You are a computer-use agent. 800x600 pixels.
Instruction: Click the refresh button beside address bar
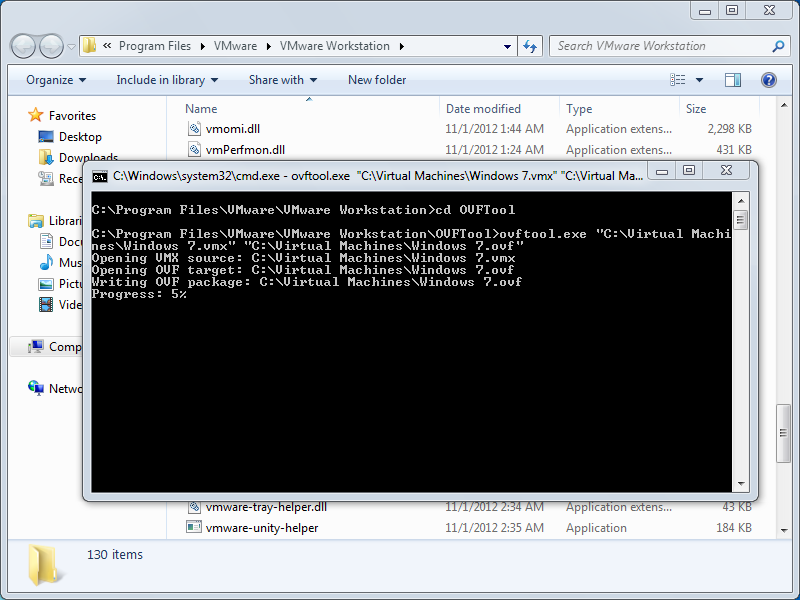click(x=530, y=46)
